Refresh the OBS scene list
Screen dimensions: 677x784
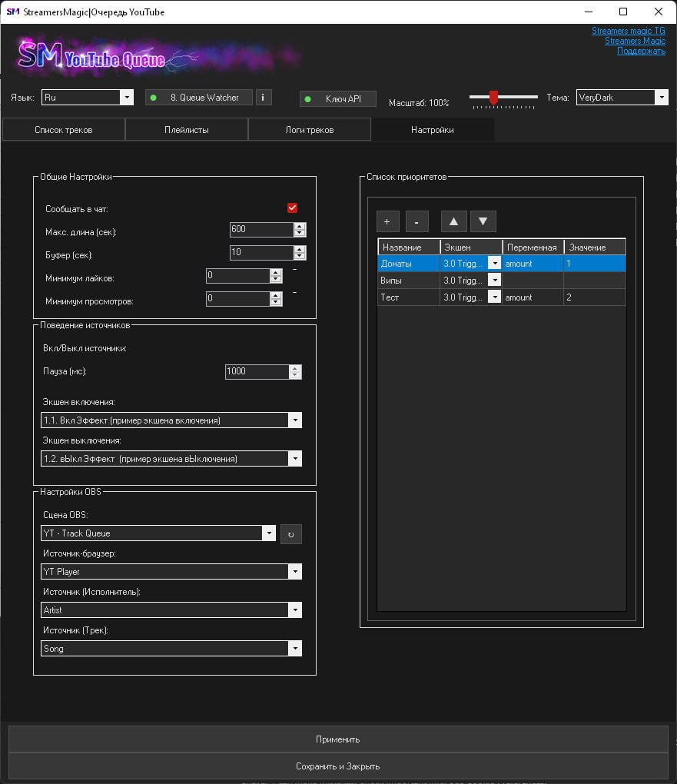[290, 533]
